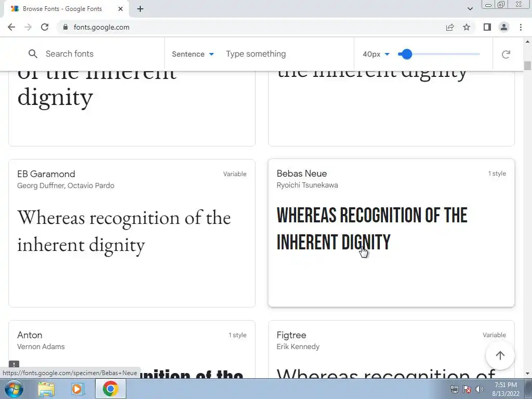The height and width of the screenshot is (399, 532).
Task: Click the Action Center flag icon
Action: 467,389
